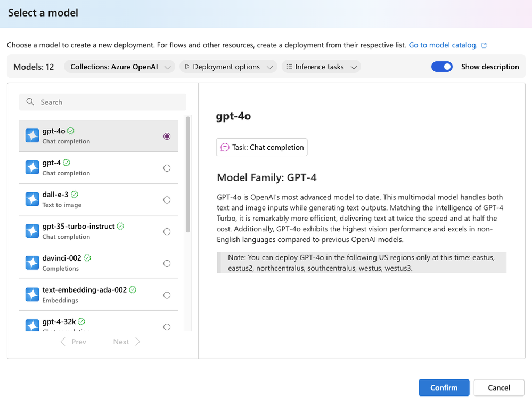Click the gpt-4o model icon
This screenshot has height=404, width=532.
(x=32, y=136)
